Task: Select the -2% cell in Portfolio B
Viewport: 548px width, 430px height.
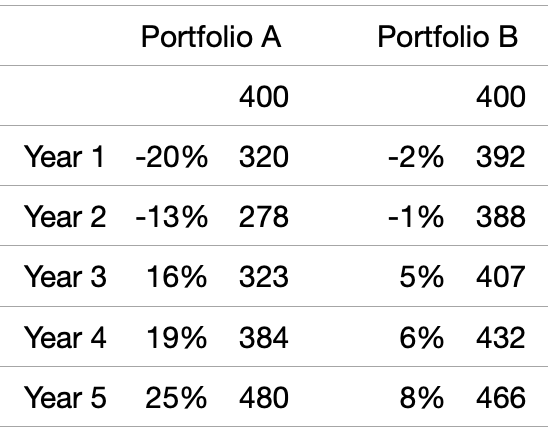Action: pyautogui.click(x=416, y=157)
